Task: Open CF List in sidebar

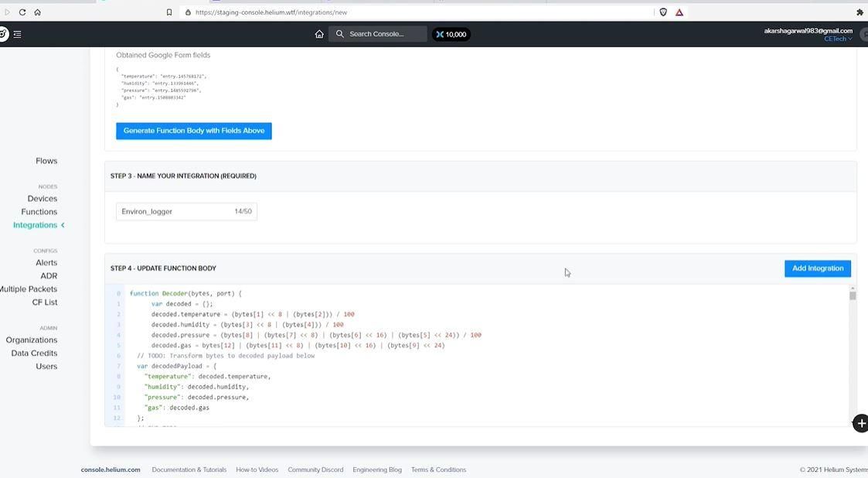Action: tap(45, 302)
